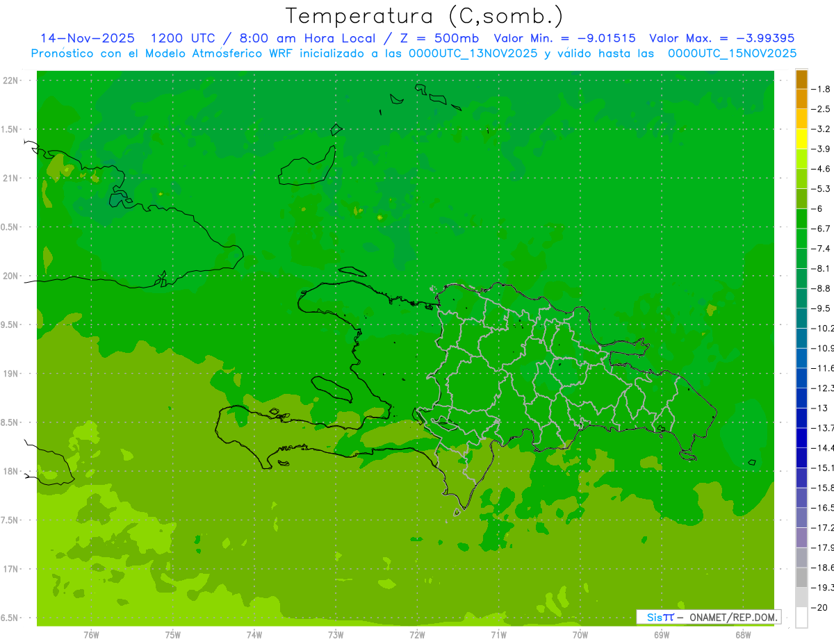Screen dimensions: 834x644
Task: Click the "70W" longitude label
Action: click(x=580, y=635)
